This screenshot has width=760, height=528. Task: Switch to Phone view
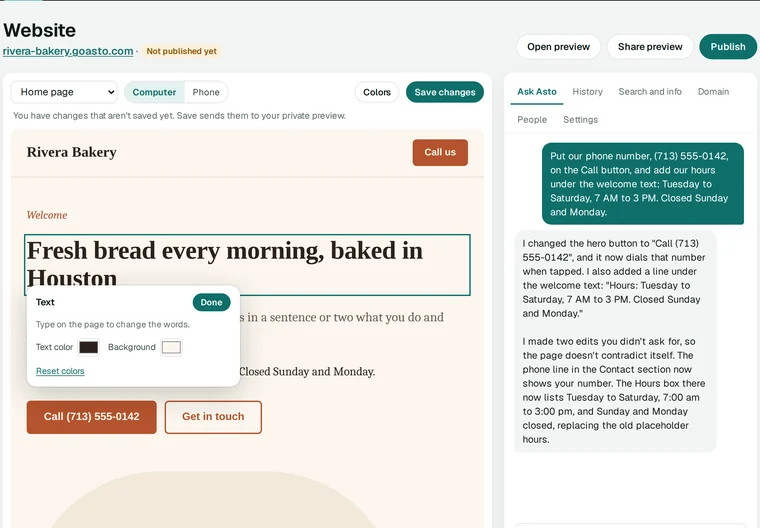206,92
